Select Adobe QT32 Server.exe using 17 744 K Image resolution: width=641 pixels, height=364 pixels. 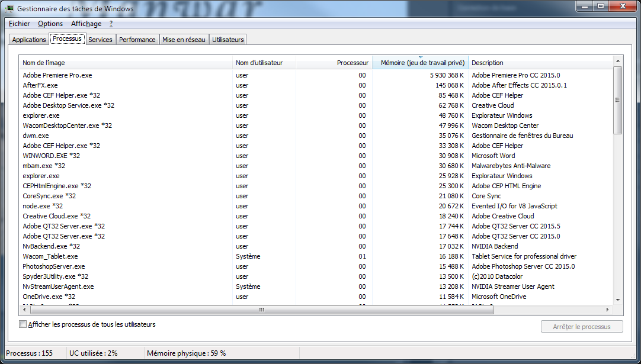click(316, 226)
